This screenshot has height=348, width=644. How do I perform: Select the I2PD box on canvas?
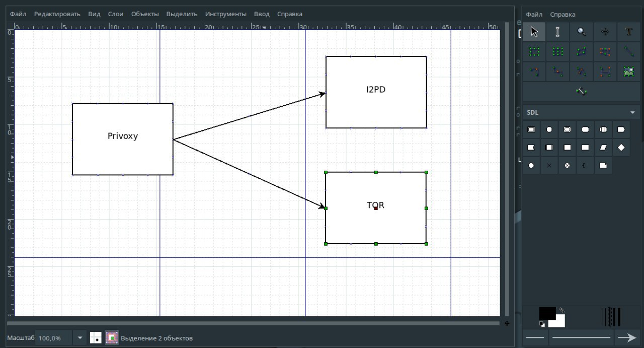pos(376,92)
